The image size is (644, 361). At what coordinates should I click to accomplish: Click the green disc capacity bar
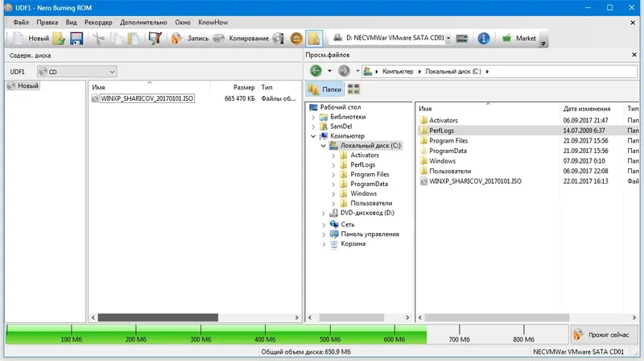[x=216, y=334]
